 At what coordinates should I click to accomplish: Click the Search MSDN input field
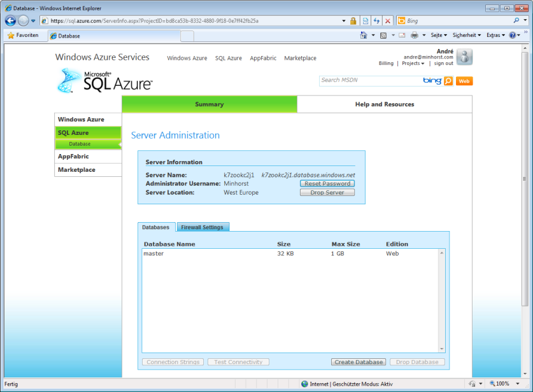(369, 81)
